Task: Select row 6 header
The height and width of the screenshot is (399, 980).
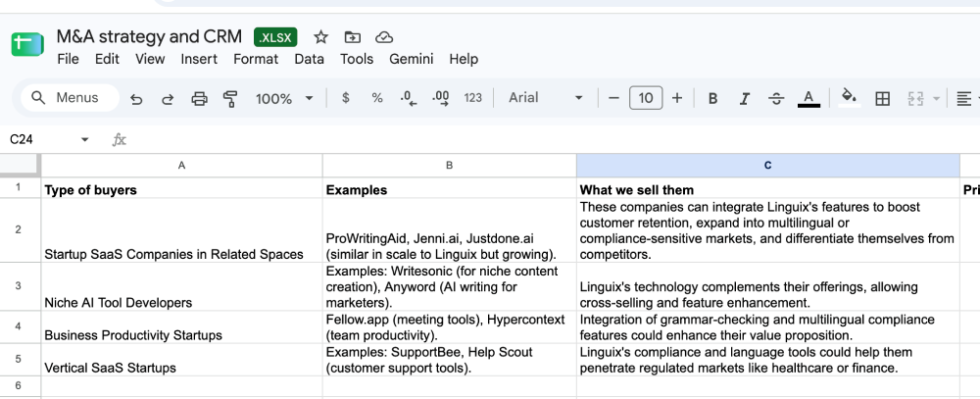Action: (x=18, y=385)
